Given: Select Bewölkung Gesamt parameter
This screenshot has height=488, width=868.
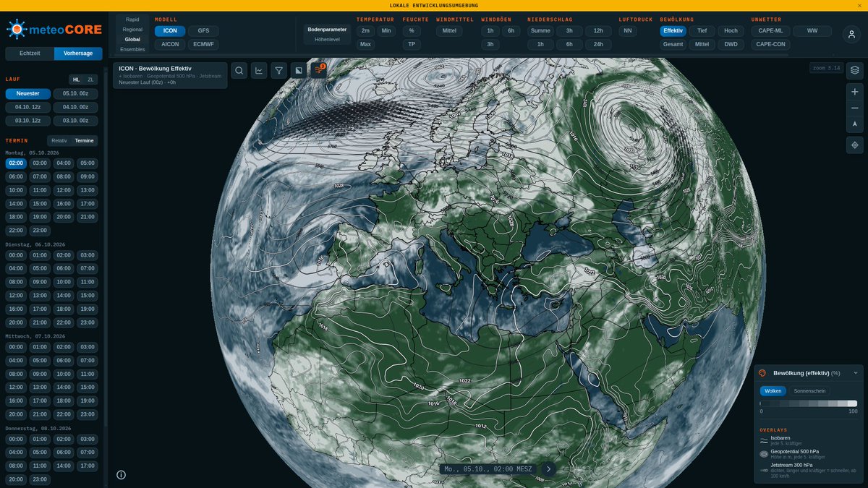Looking at the screenshot, I should (x=673, y=44).
